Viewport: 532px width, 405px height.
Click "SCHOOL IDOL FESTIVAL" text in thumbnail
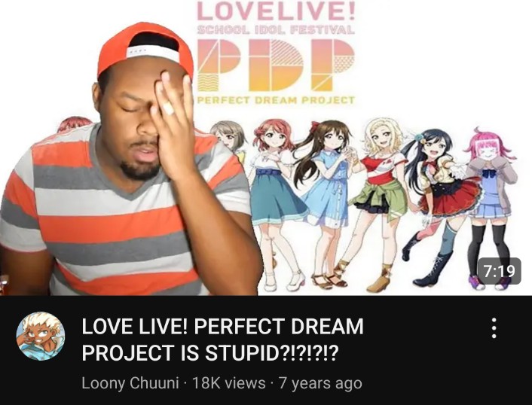tap(276, 30)
